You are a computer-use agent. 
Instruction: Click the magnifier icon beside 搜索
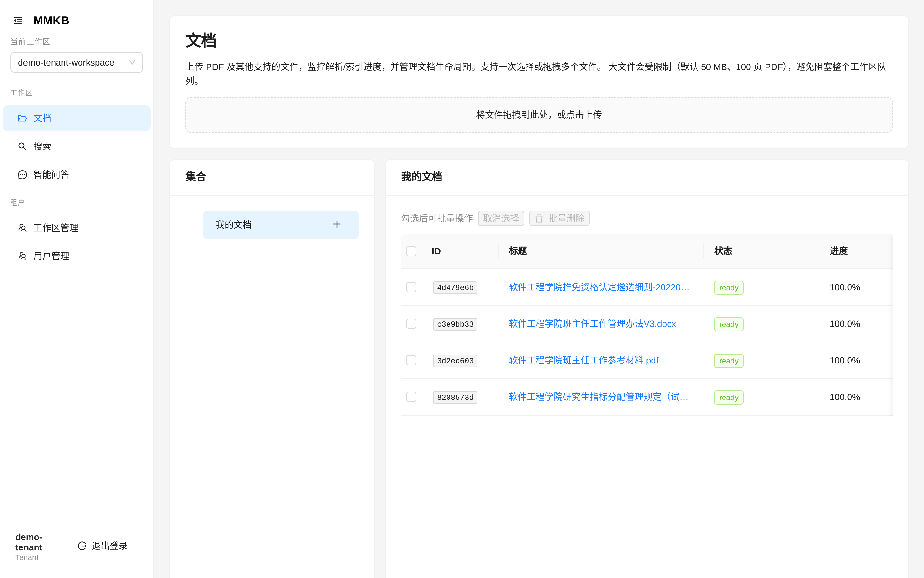point(22,146)
